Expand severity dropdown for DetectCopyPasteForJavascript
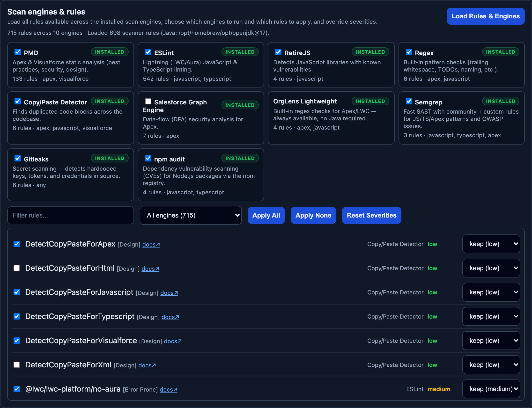 point(491,292)
